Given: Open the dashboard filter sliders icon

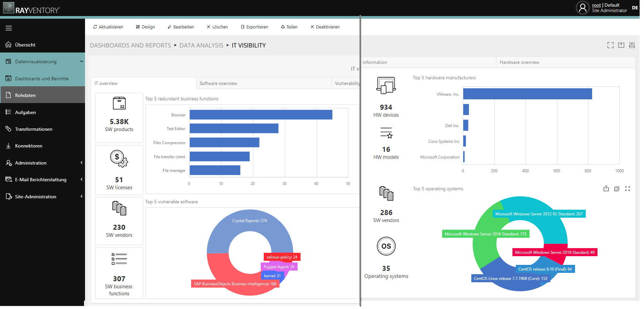Looking at the screenshot, I should [x=632, y=45].
